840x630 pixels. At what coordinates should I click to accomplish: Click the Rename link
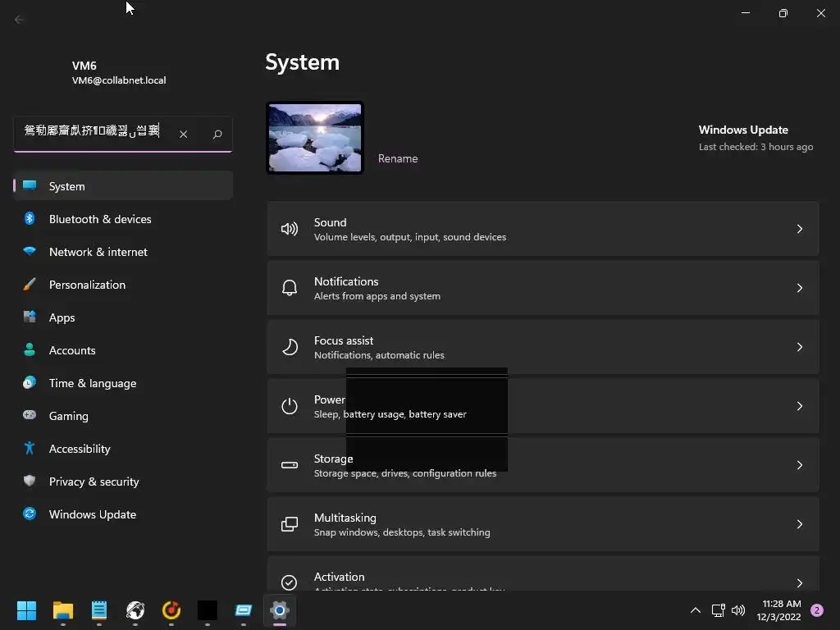(x=398, y=158)
